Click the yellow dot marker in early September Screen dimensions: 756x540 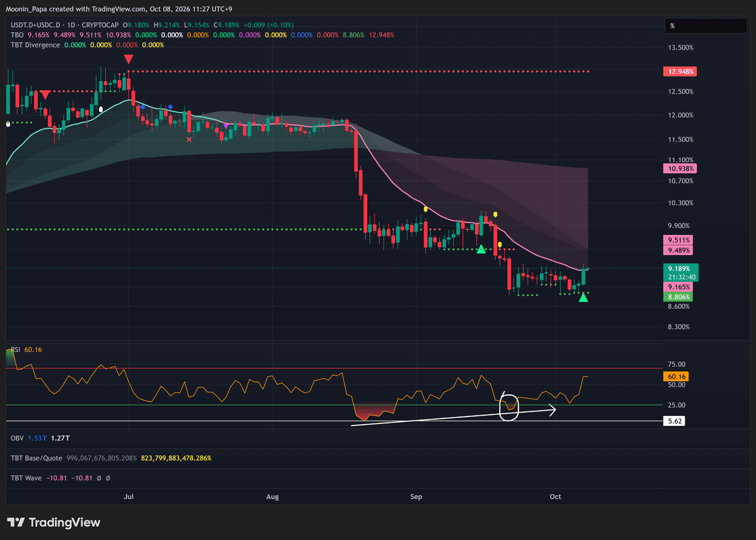point(426,209)
